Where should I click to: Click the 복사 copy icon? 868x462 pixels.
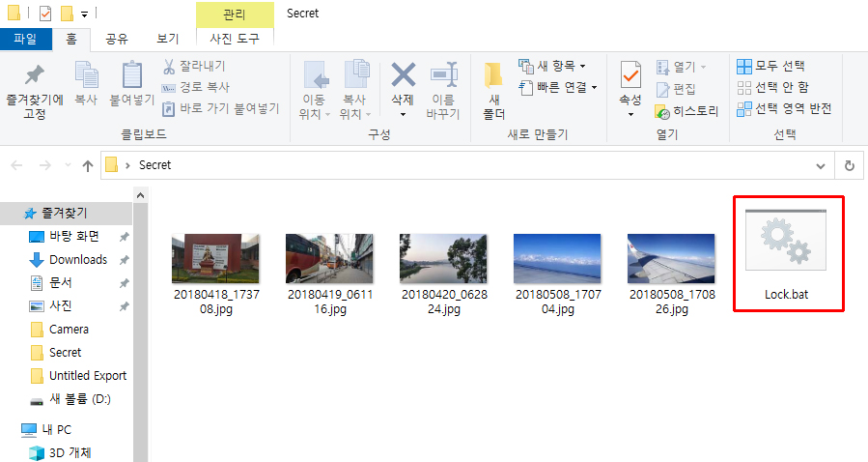(86, 74)
